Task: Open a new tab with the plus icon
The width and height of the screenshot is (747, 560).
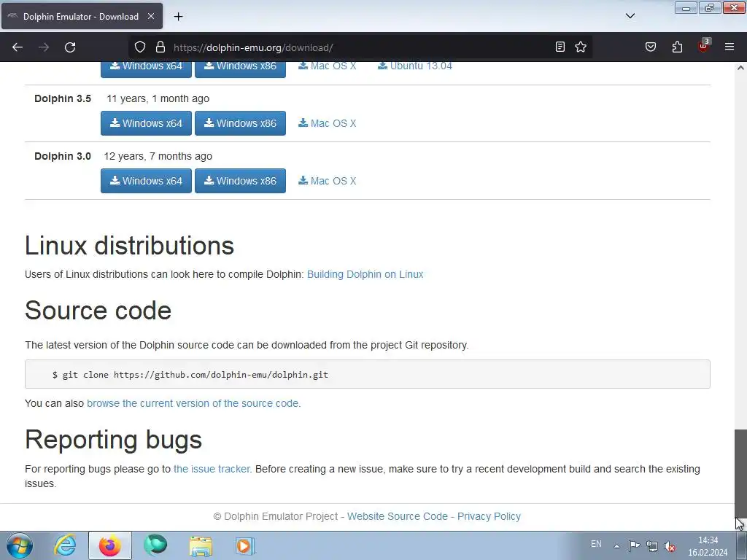Action: [x=178, y=17]
